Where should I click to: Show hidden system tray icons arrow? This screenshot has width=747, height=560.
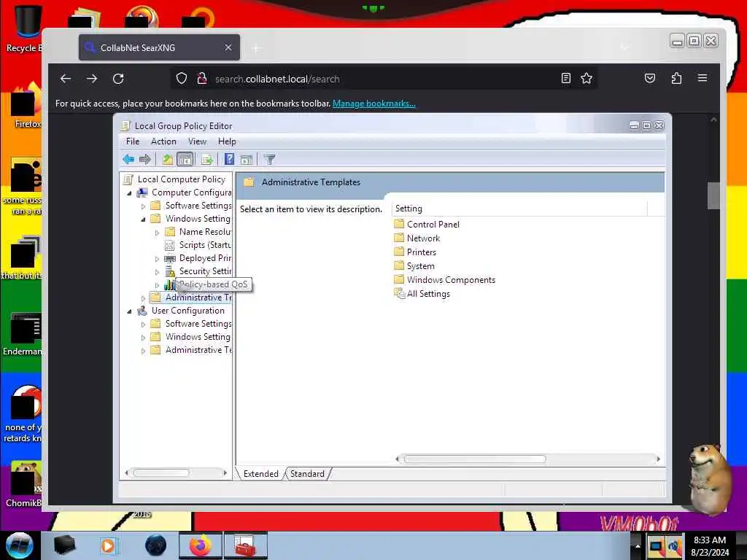tap(638, 545)
